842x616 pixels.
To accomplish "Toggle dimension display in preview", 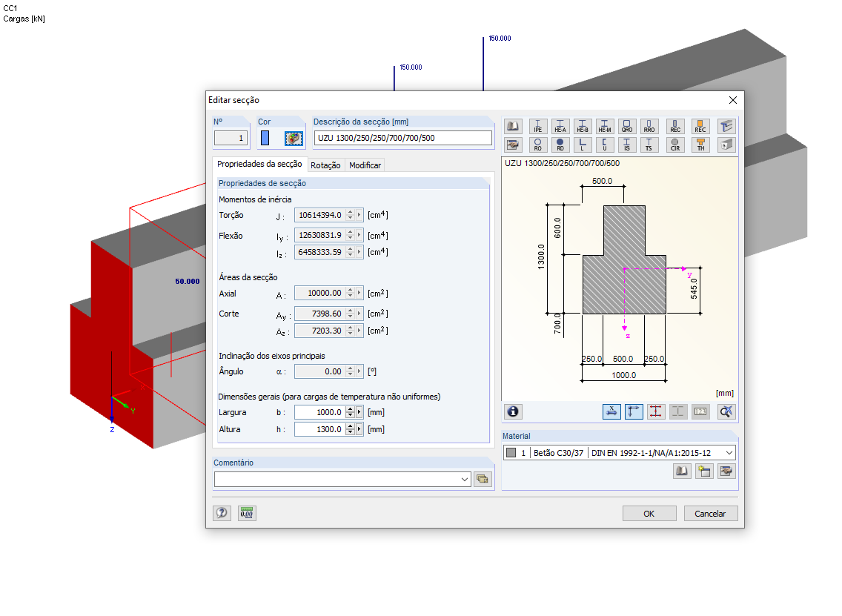I will (x=611, y=411).
